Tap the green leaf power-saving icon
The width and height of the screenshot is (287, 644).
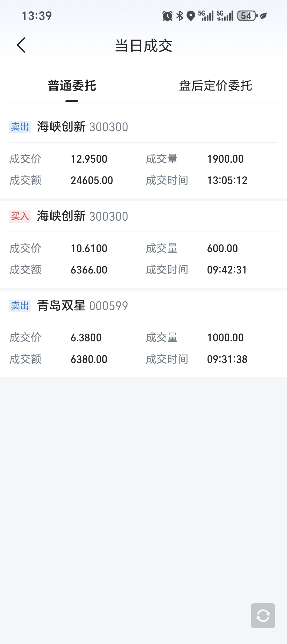(263, 16)
